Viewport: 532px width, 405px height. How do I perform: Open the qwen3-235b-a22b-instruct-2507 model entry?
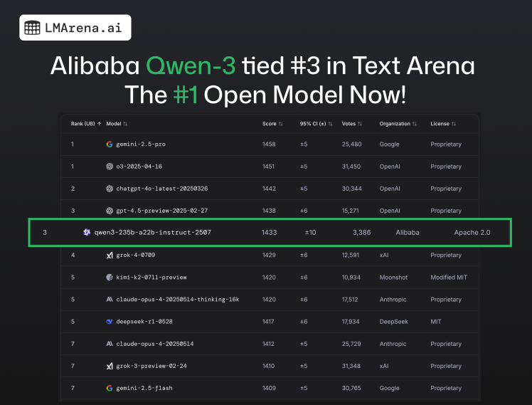153,233
